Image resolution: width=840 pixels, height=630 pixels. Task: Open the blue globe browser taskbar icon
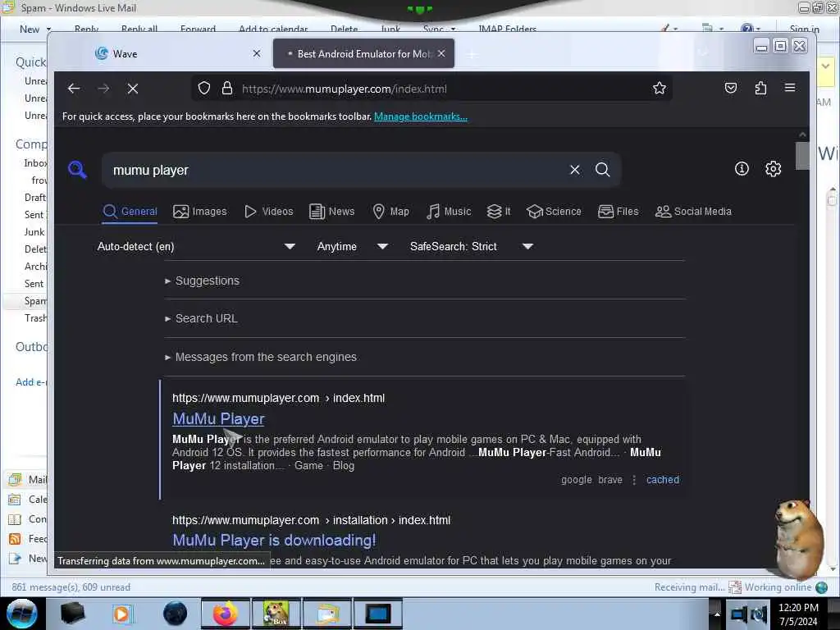[x=175, y=614]
